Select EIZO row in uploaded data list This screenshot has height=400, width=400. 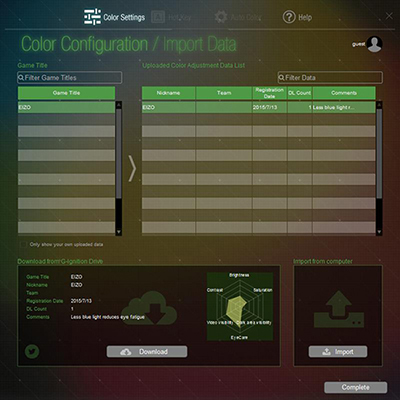[259, 107]
